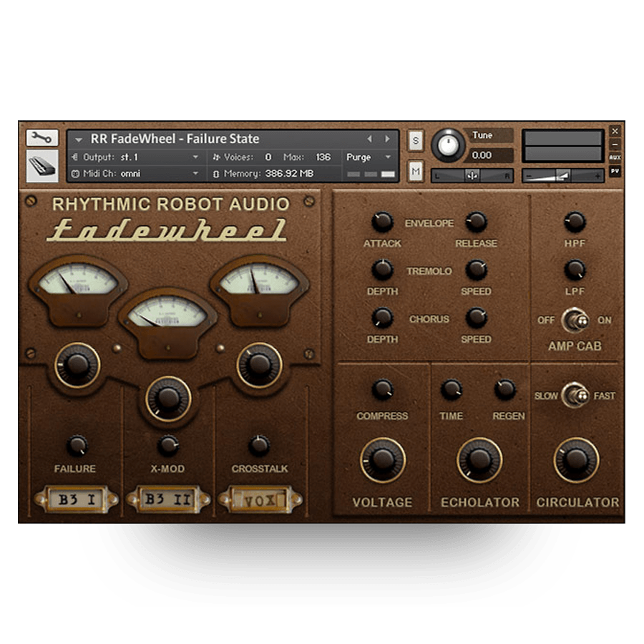Screen dimensions: 644x644
Task: Click the Tremolo DEPTH knob
Action: click(382, 270)
